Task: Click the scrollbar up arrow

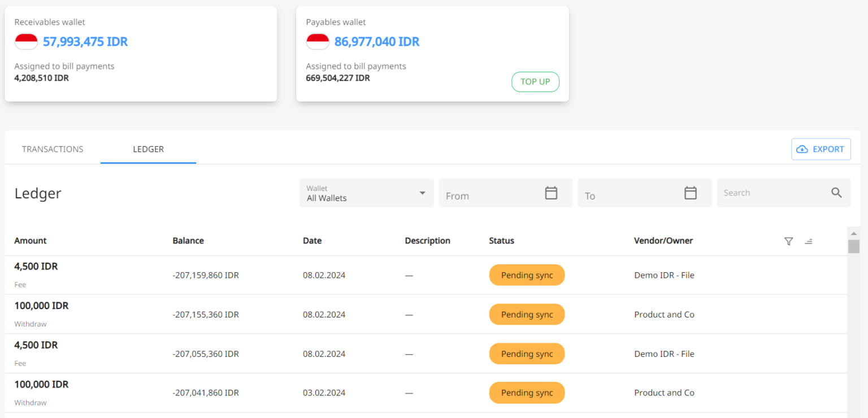Action: tap(854, 233)
